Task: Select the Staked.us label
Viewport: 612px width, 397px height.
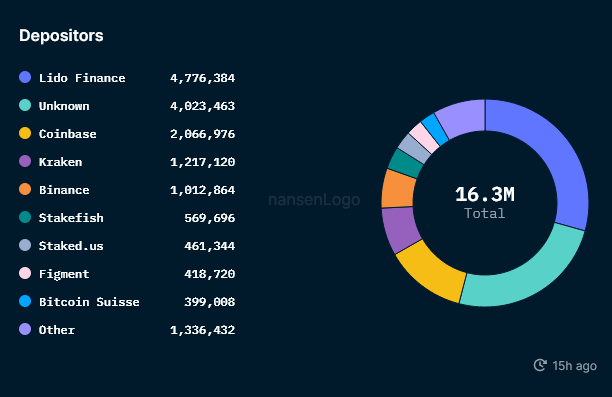Action: (x=71, y=246)
